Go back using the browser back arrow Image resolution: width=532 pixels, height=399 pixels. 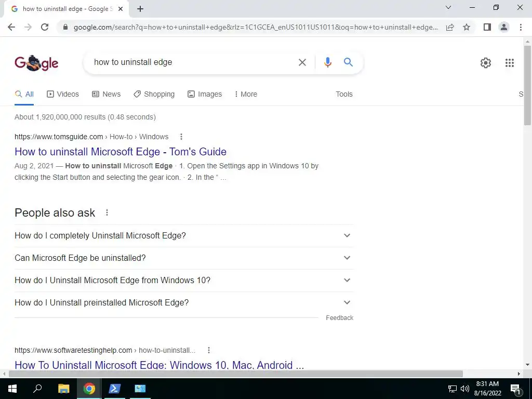tap(11, 27)
